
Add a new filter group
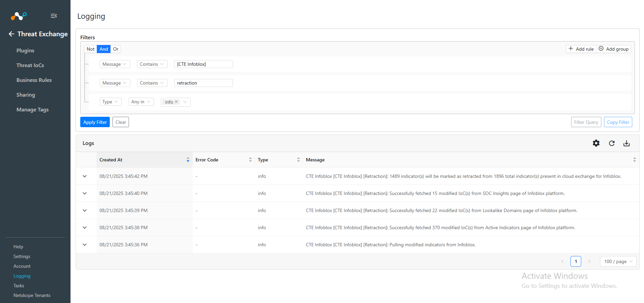[x=614, y=49]
